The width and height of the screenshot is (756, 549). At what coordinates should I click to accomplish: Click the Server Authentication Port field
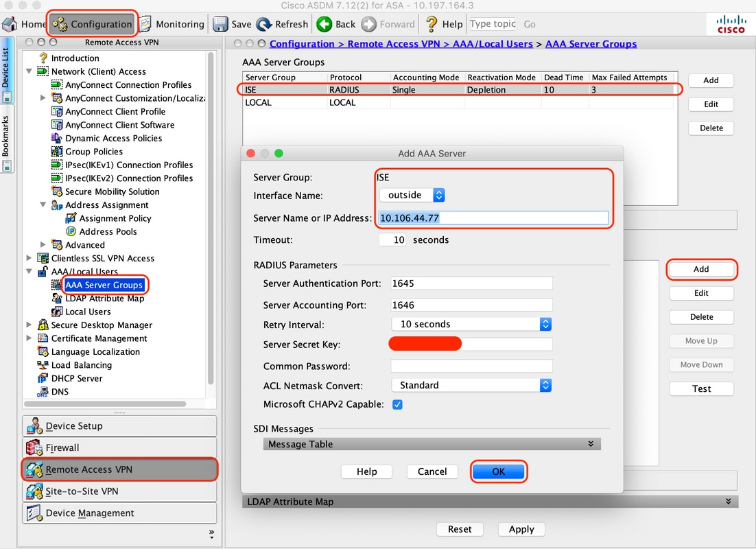(471, 283)
